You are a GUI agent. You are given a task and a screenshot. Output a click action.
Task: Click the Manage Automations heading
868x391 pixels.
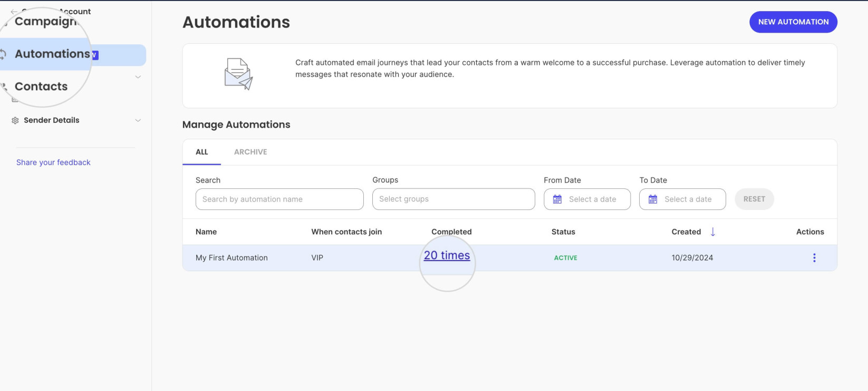(236, 125)
